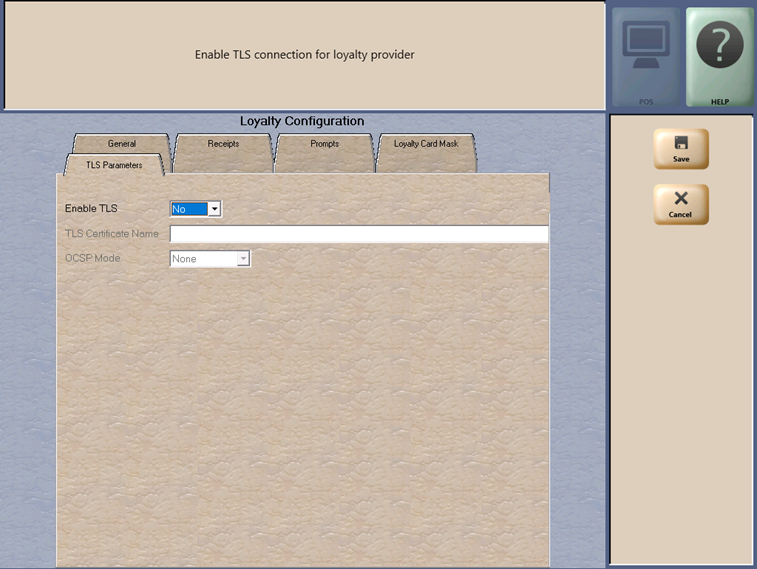This screenshot has height=569, width=757.
Task: Switch to the General tab
Action: coord(121,144)
